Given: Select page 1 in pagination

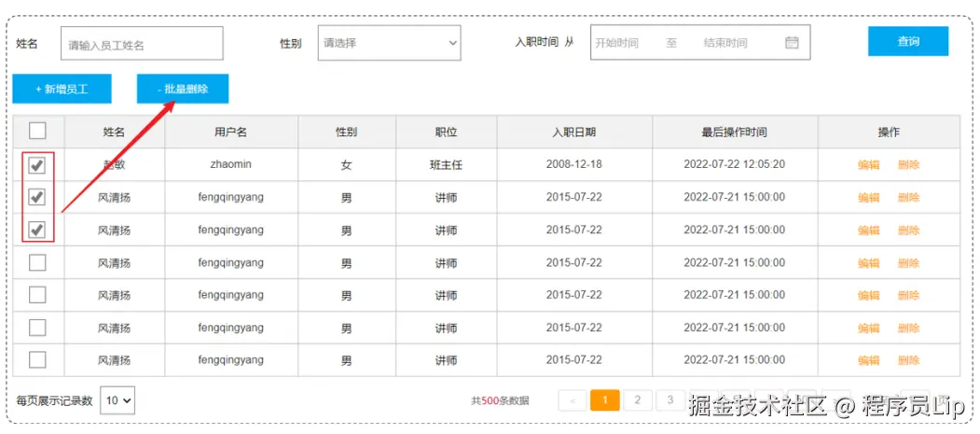Looking at the screenshot, I should coord(605,400).
